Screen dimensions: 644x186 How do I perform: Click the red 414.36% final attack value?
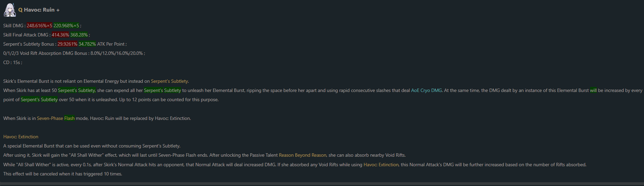[60, 35]
